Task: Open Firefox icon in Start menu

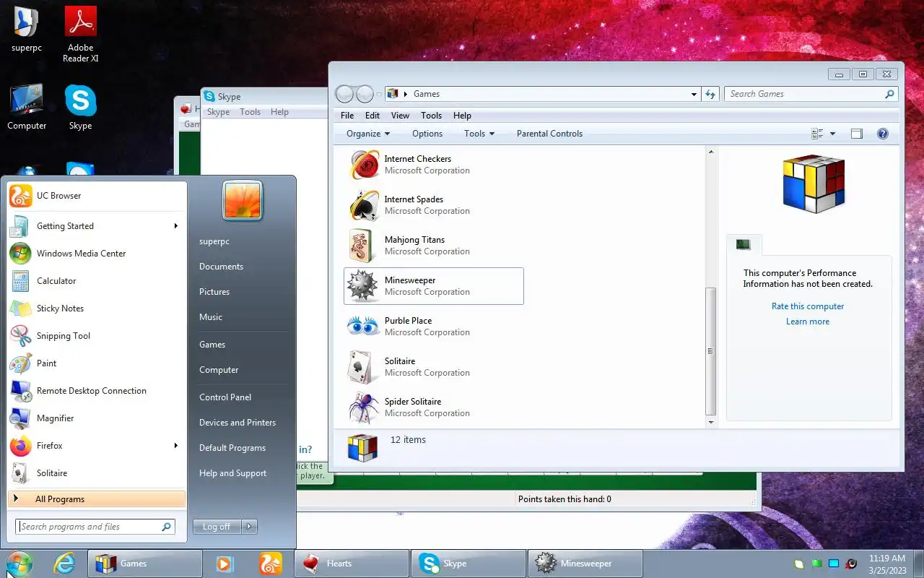Action: tap(20, 446)
